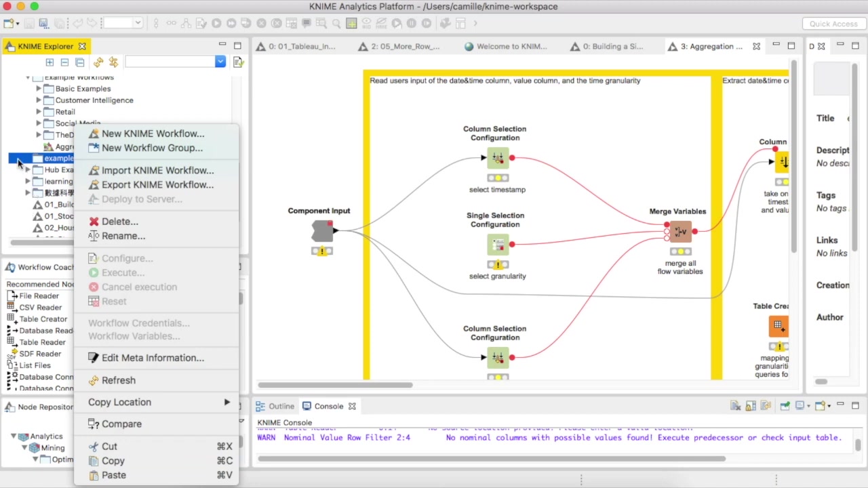Expand the Retail folder
The height and width of the screenshot is (488, 868).
[x=39, y=112]
